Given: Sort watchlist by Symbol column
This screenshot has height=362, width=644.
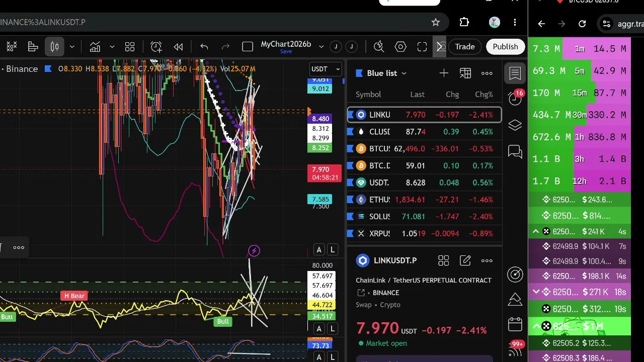Looking at the screenshot, I should [368, 95].
